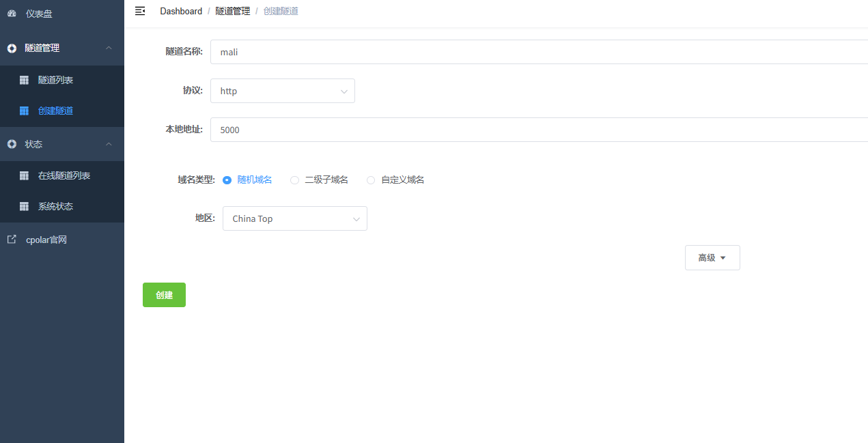Open the protocol http dropdown
The height and width of the screenshot is (443, 868).
point(282,91)
